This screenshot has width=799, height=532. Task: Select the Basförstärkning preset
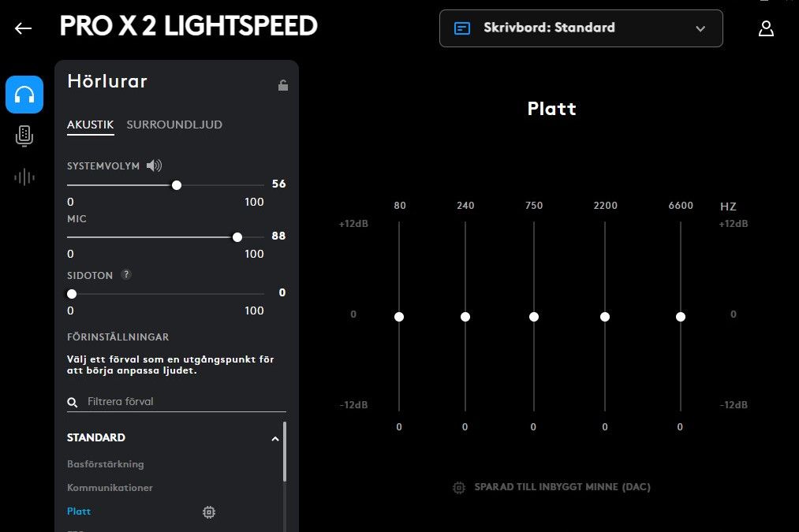point(106,463)
